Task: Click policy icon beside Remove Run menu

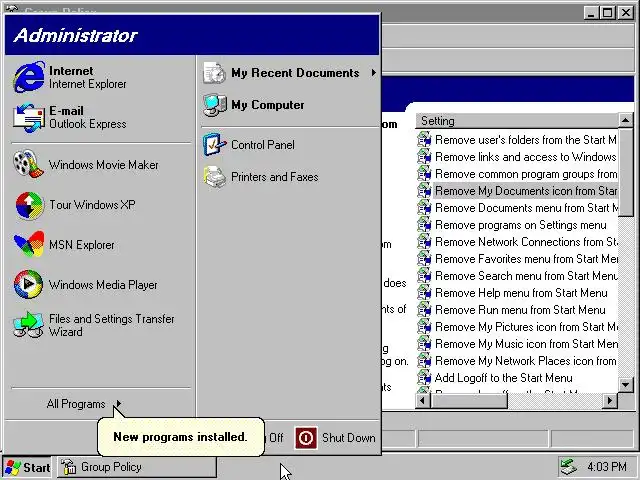Action: 424,310
